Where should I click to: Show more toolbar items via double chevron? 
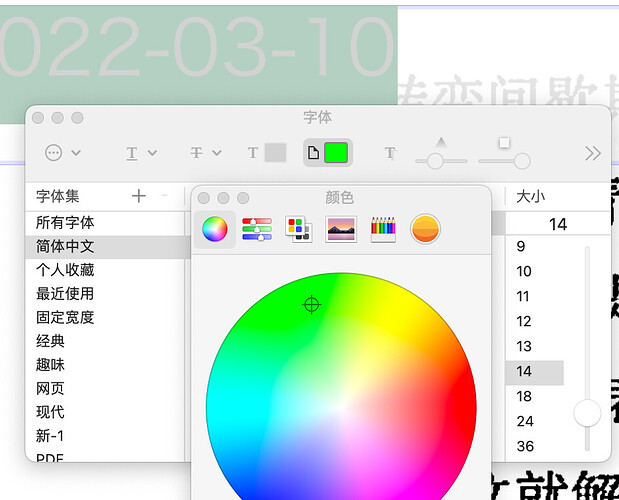[593, 154]
